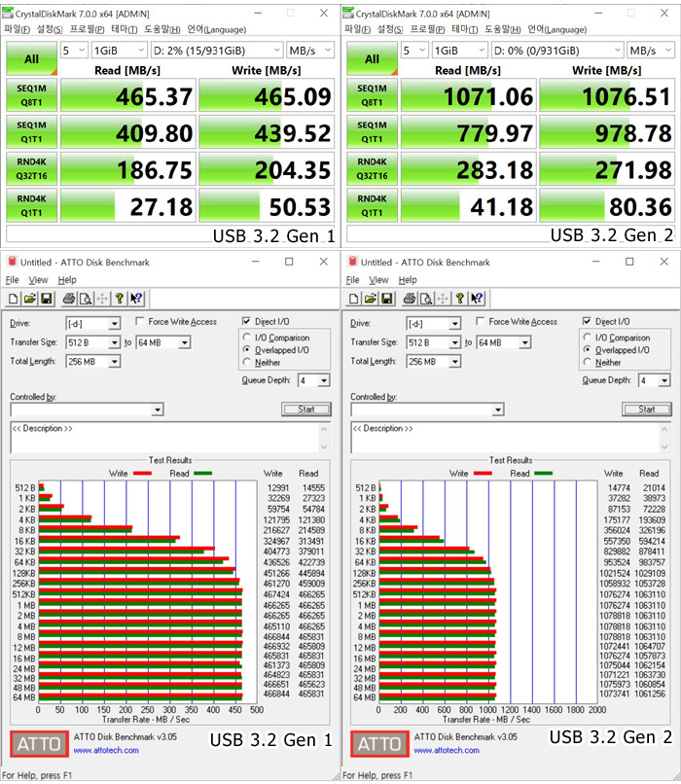Click red title bar icon of right ATTO window
Viewport: 681px width, 784px height.
(x=352, y=262)
